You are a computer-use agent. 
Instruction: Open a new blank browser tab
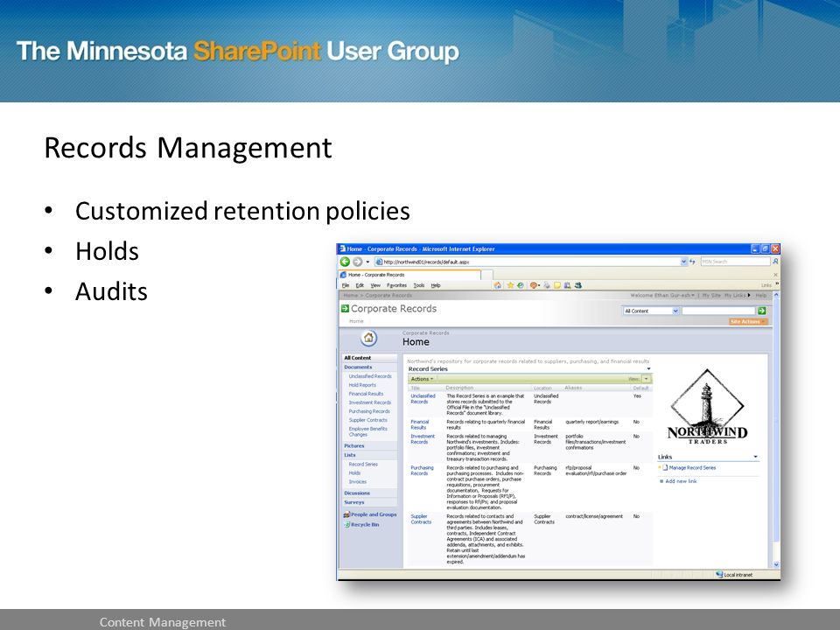coord(486,275)
